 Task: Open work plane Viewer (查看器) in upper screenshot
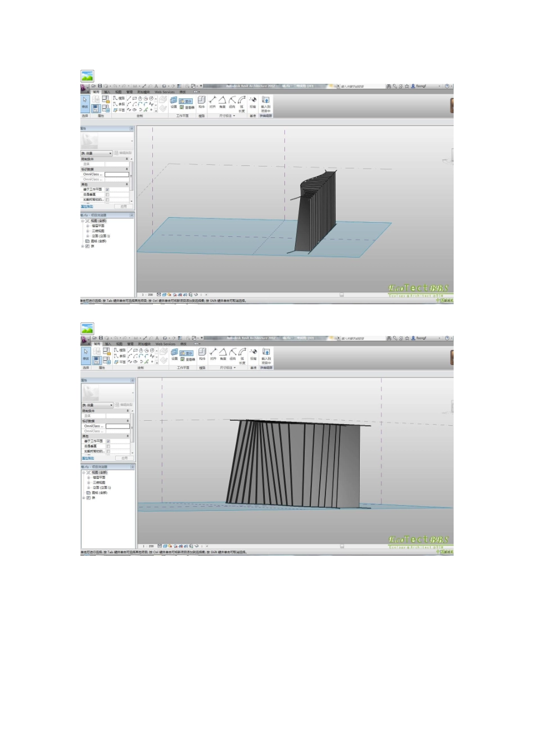[187, 107]
